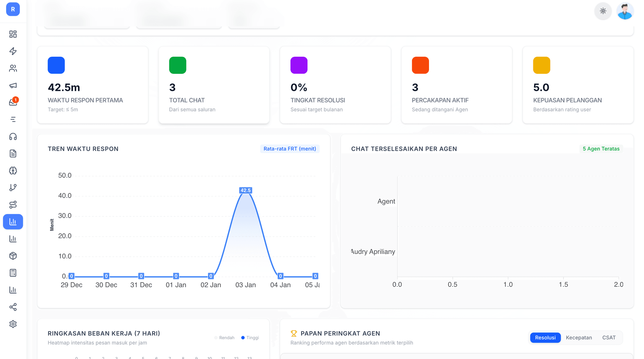Click the 5 Agen Teratas badge
The height and width of the screenshot is (359, 644).
[x=601, y=149]
